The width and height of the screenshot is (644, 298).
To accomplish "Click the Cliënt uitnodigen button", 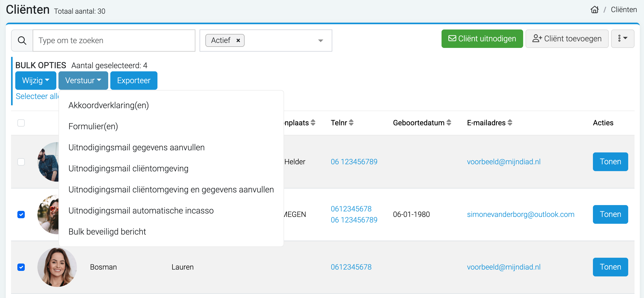I will [x=482, y=39].
